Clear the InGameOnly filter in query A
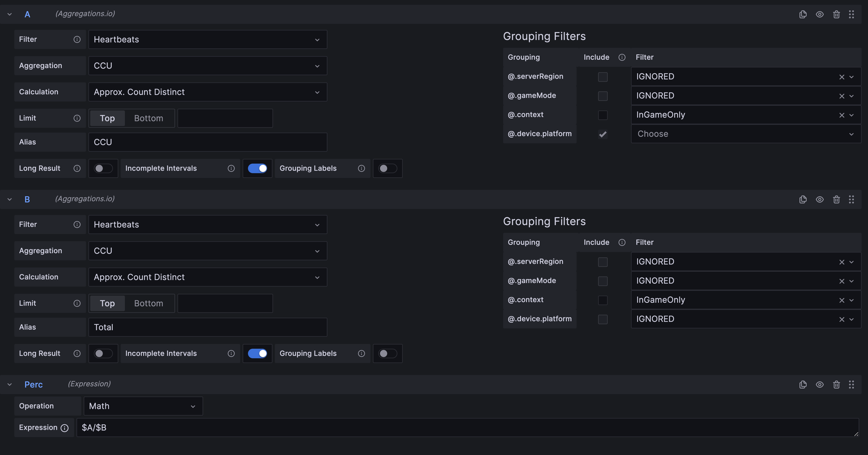The width and height of the screenshot is (868, 455). pyautogui.click(x=841, y=115)
